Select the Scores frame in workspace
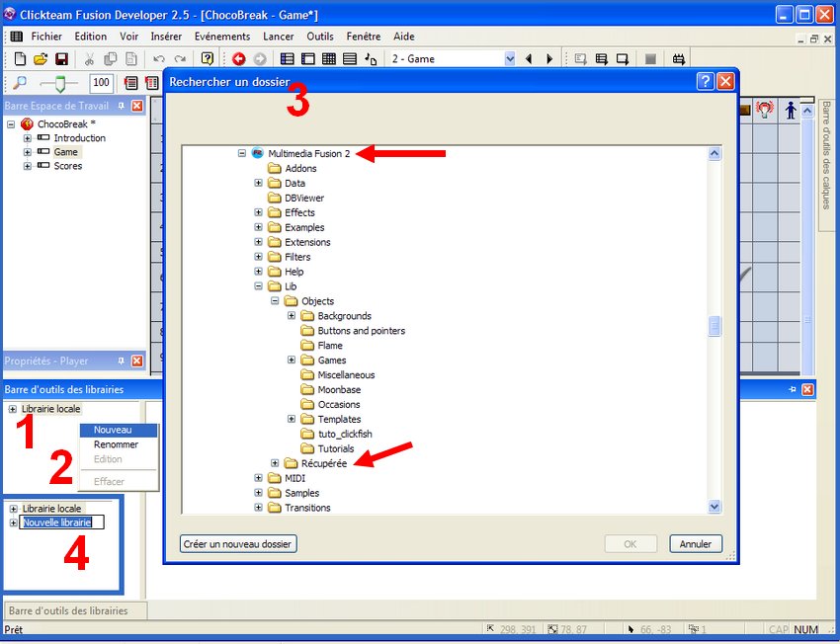Image resolution: width=840 pixels, height=644 pixels. pyautogui.click(x=67, y=166)
